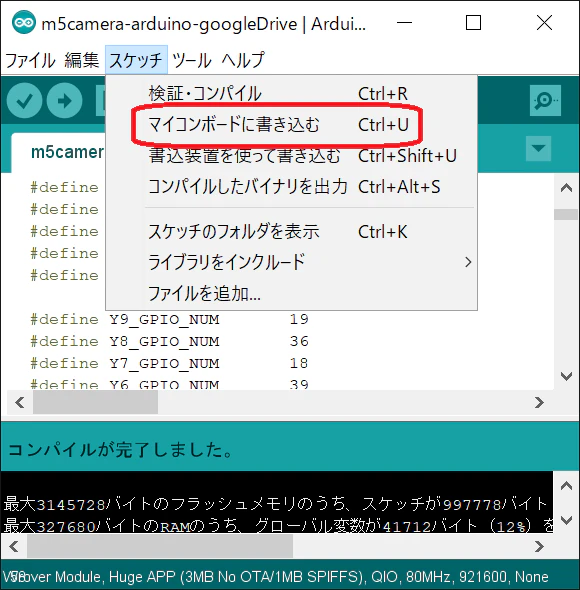Click console scrollbar down arrow

[566, 520]
